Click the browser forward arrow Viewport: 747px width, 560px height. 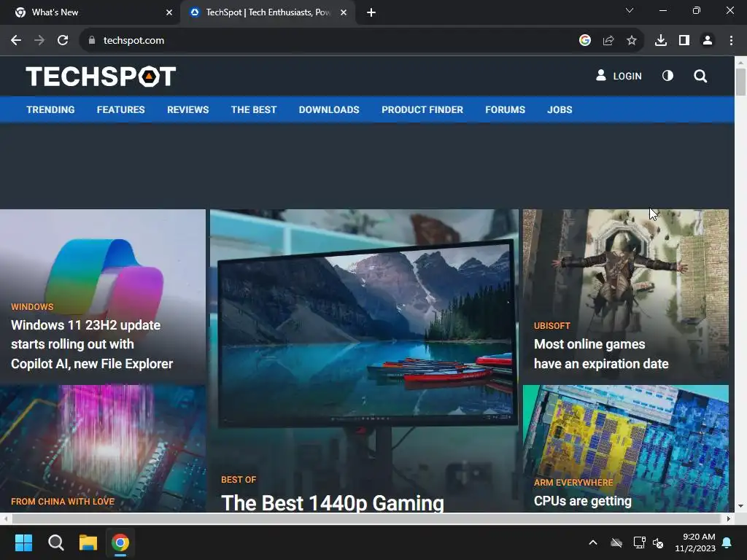click(x=39, y=41)
